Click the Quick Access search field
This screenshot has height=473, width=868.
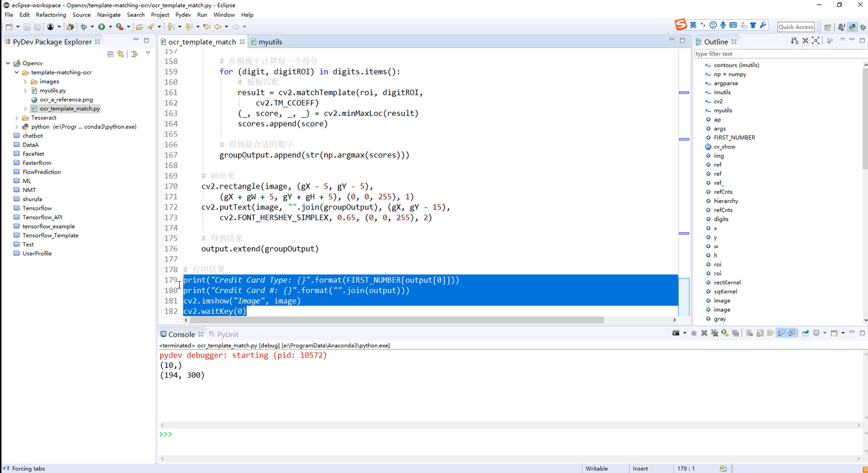[796, 27]
